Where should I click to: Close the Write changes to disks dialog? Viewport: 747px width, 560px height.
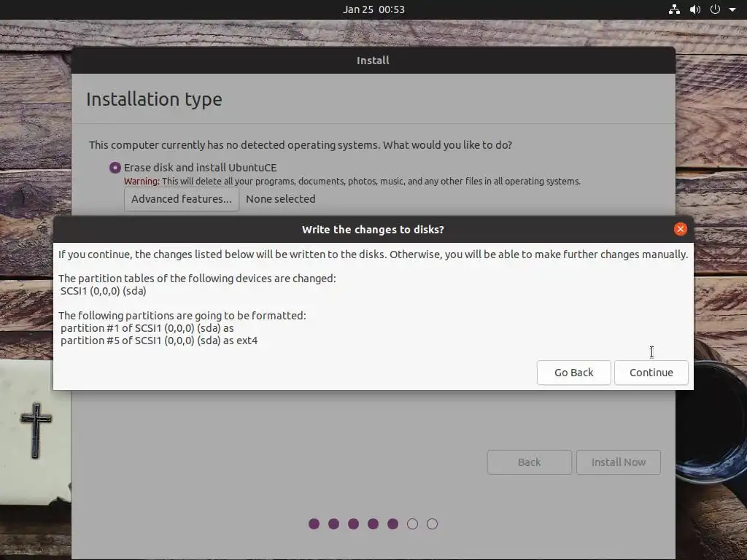681,229
